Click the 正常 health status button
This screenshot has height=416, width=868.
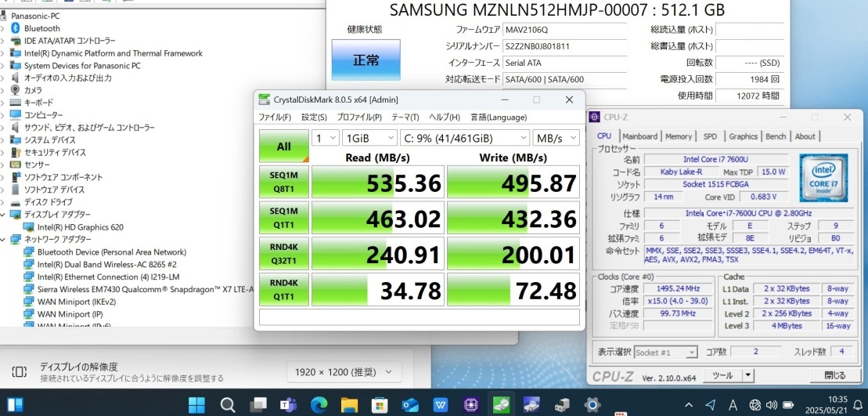coord(366,60)
